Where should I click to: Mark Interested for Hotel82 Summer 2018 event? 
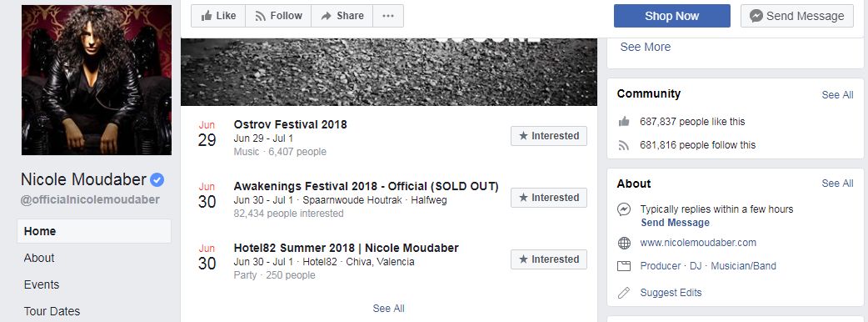549,259
